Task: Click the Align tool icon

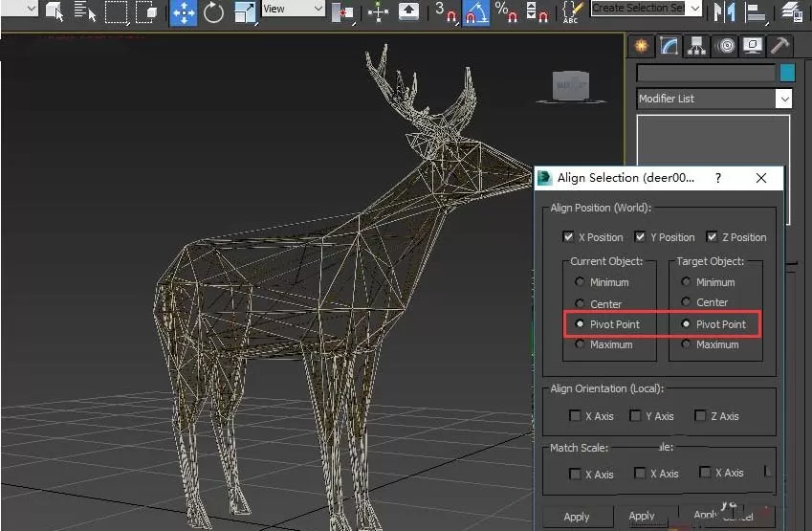Action: point(756,12)
